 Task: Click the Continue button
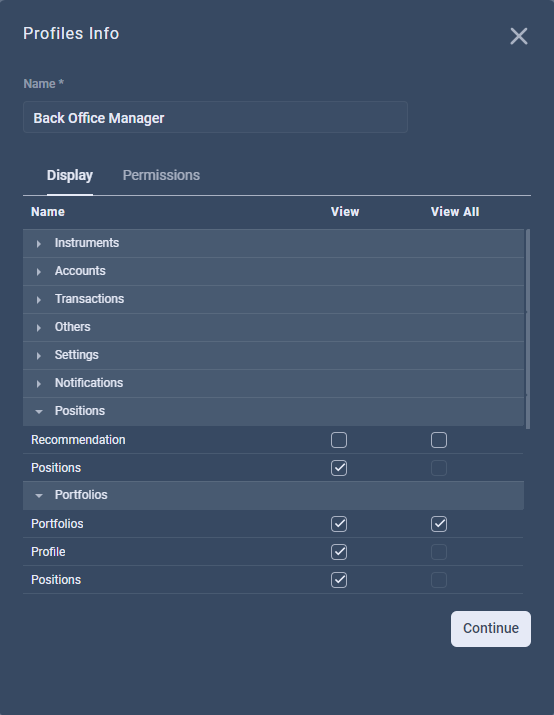[491, 629]
